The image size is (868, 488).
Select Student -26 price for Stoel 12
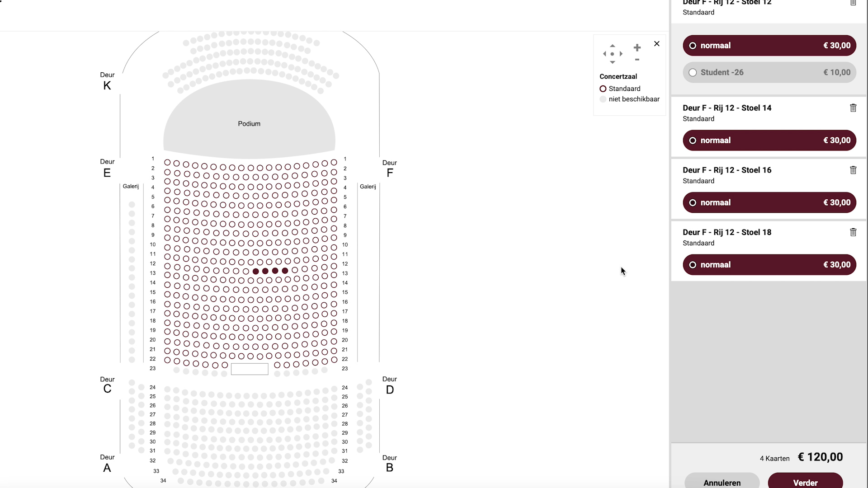(769, 72)
